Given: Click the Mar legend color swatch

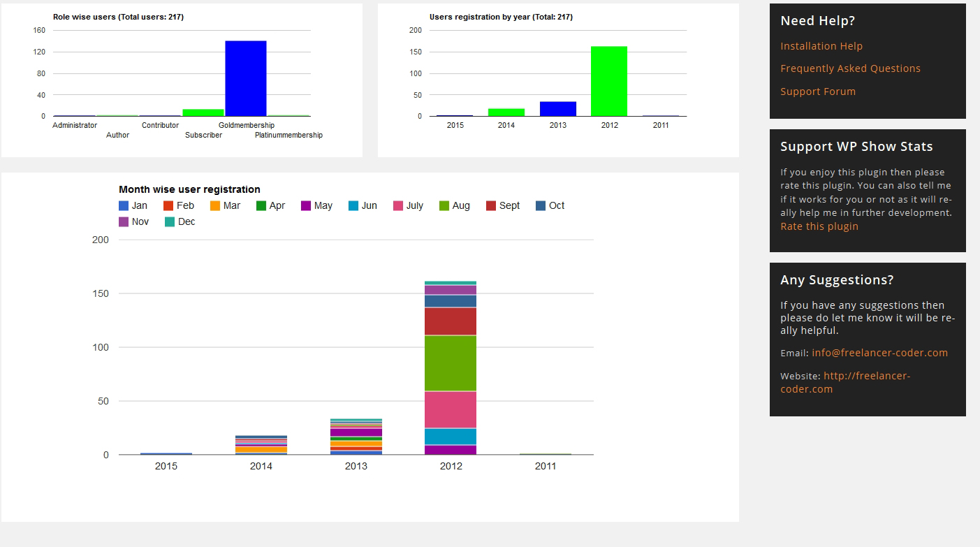Looking at the screenshot, I should point(215,205).
